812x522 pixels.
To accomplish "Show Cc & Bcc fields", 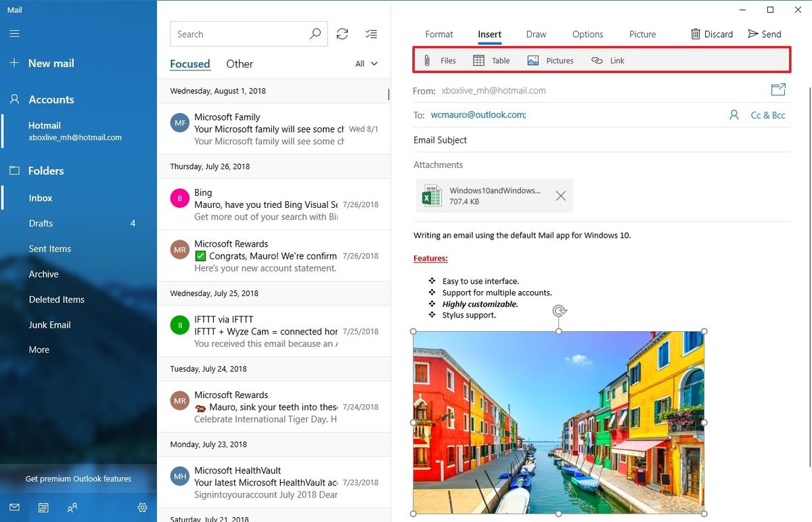I will [x=768, y=115].
